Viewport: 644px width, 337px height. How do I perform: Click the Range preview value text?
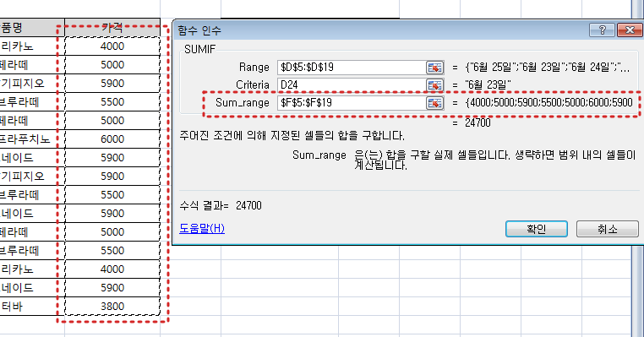pyautogui.click(x=548, y=68)
